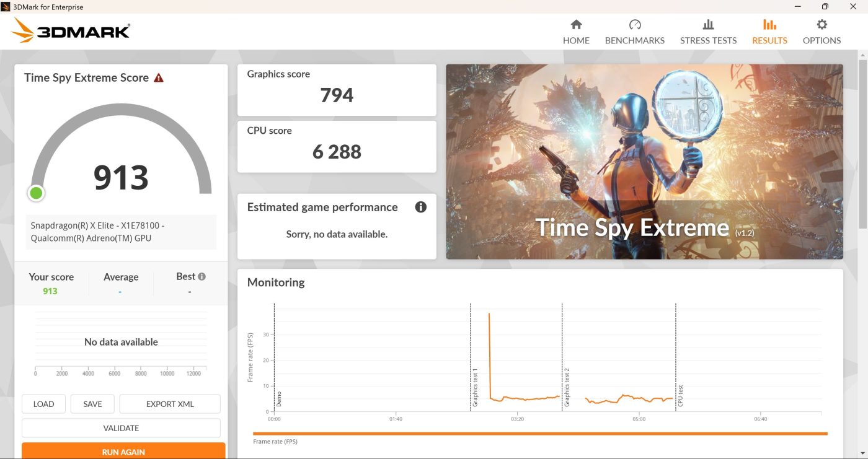Click info icon in Estimated game performance
868x459 pixels.
click(420, 207)
